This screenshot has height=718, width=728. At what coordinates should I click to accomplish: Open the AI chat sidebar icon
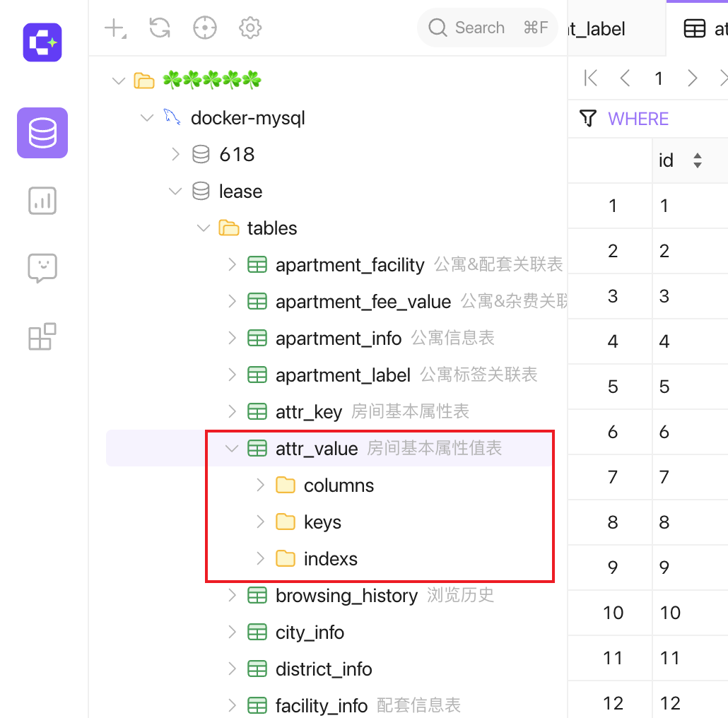point(42,269)
